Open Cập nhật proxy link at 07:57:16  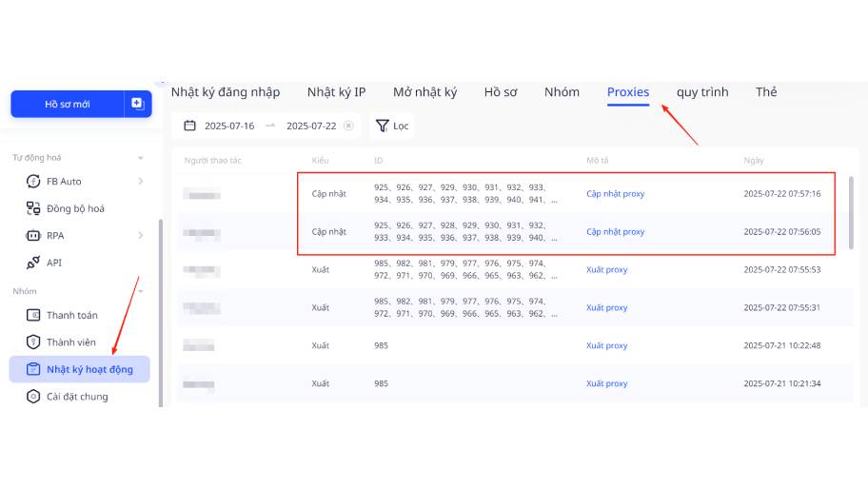pos(615,194)
